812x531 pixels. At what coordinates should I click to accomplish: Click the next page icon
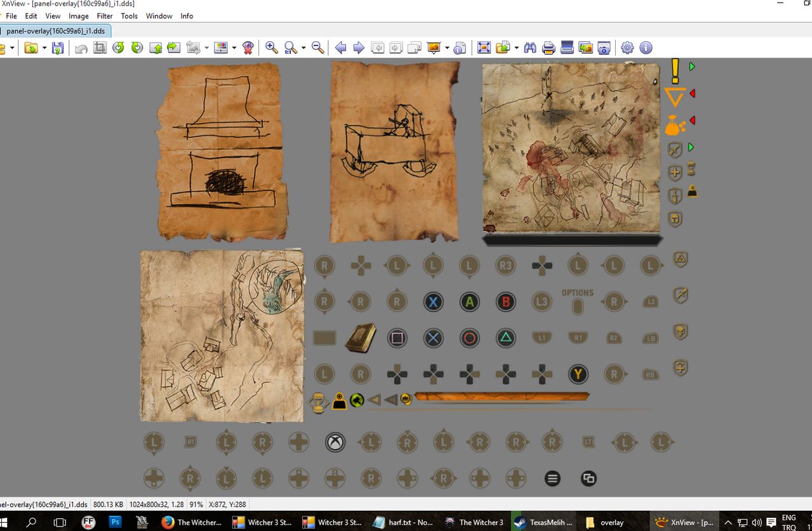[x=396, y=48]
